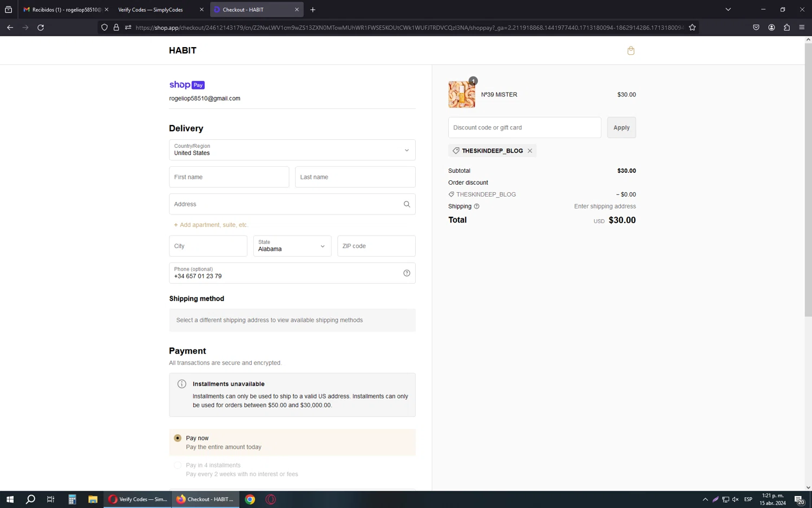Open the notification center icon
This screenshot has height=508, width=812.
coord(799,499)
